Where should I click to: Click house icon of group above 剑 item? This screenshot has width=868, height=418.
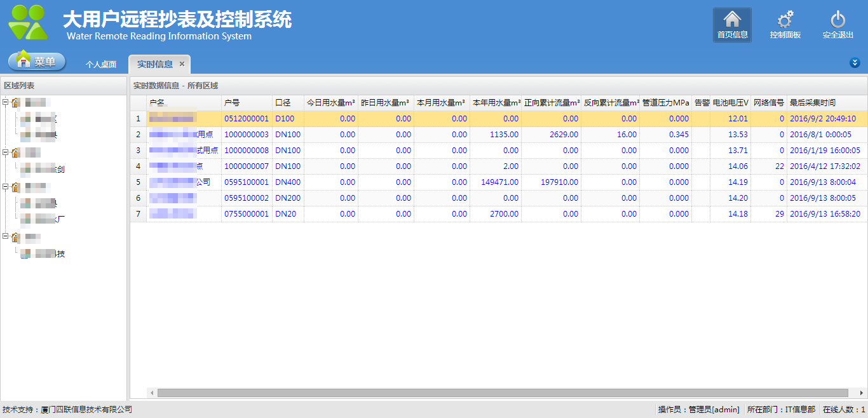tap(16, 152)
